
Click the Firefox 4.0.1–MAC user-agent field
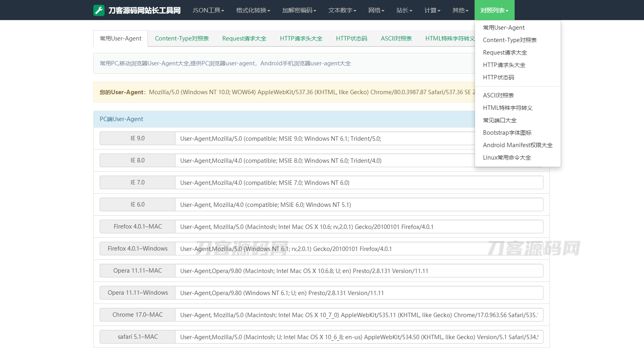tap(358, 227)
